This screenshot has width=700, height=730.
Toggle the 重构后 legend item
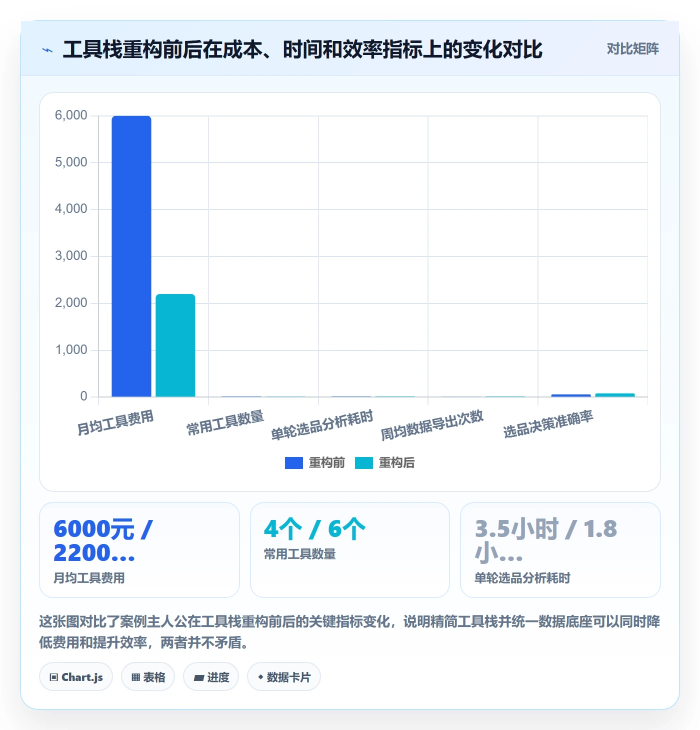point(385,463)
